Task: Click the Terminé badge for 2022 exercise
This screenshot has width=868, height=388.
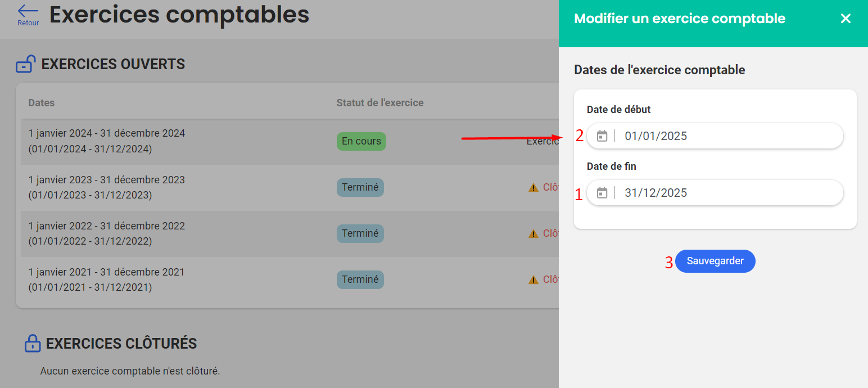Action: 360,233
